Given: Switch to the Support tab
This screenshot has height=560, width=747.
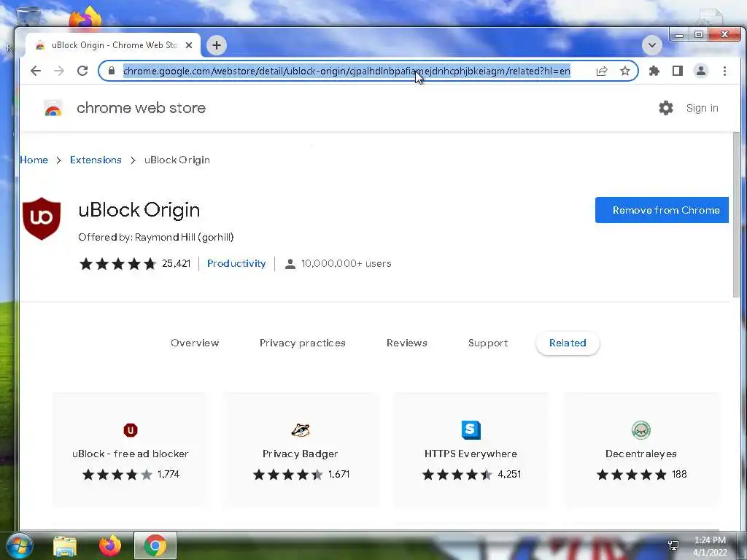Looking at the screenshot, I should point(488,343).
